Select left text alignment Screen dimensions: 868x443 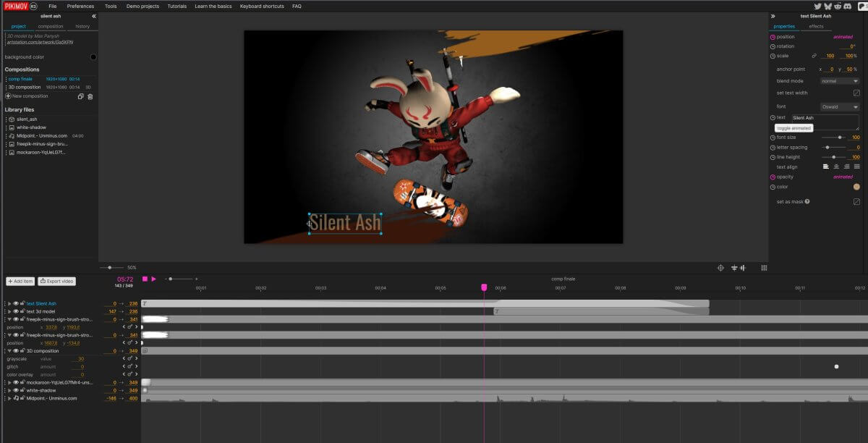click(825, 166)
